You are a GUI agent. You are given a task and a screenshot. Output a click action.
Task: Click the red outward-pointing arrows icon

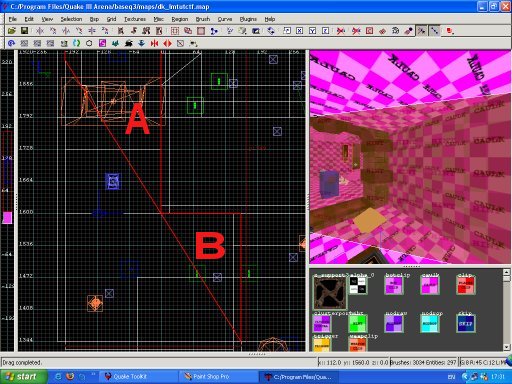[167, 43]
